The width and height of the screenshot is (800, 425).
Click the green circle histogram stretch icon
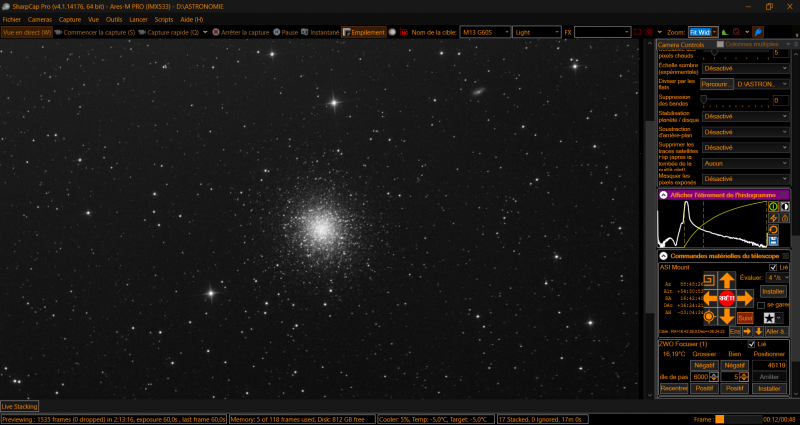point(773,207)
